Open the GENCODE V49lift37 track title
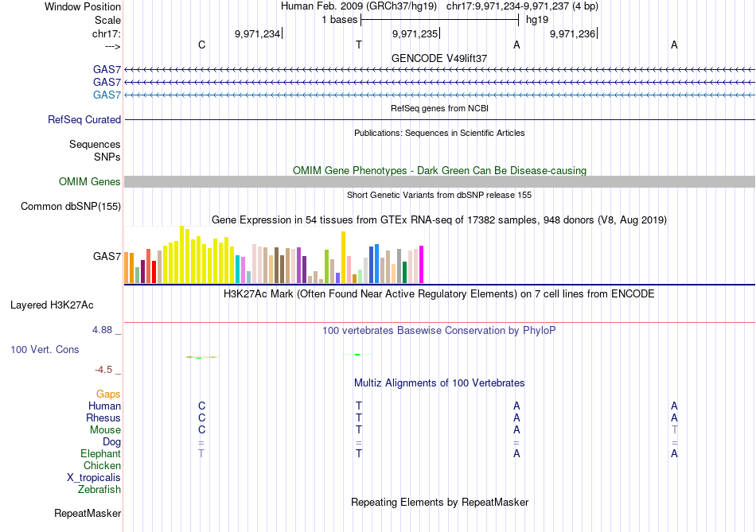756x532 pixels. [x=439, y=58]
